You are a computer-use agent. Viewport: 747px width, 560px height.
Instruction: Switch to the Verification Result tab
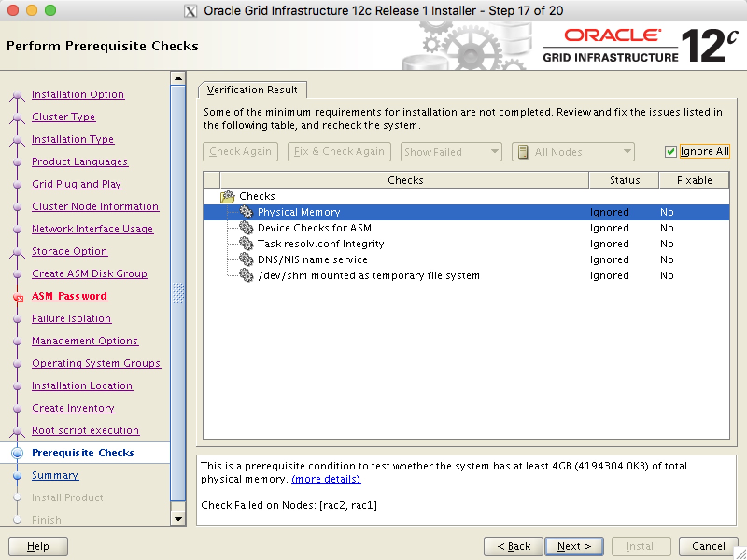(x=252, y=90)
